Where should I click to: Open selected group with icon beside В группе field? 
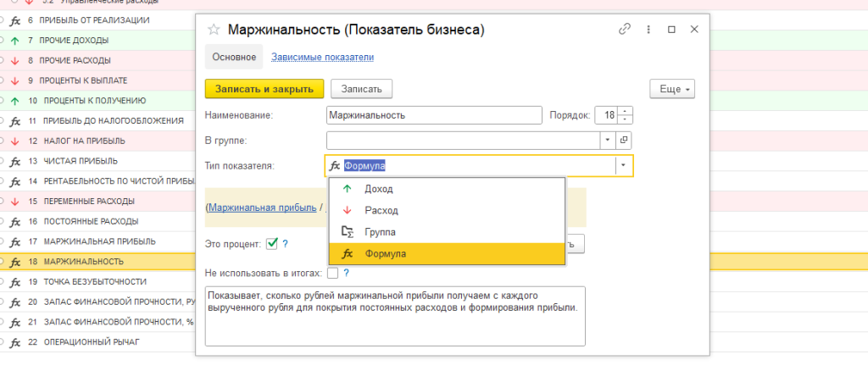click(623, 141)
